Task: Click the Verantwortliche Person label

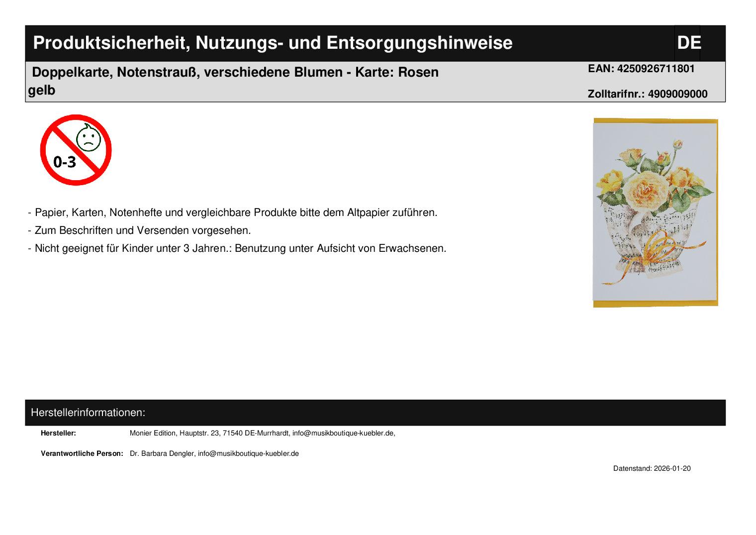Action: tap(82, 453)
